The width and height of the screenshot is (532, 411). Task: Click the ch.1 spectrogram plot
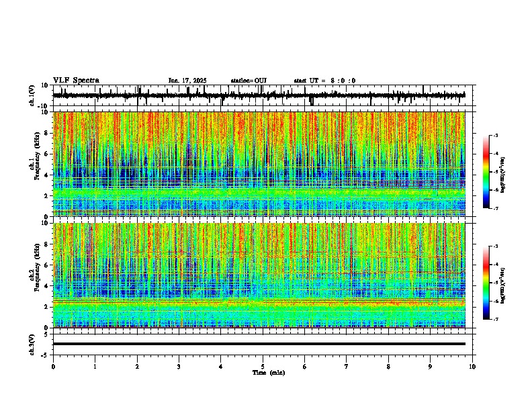coord(259,164)
